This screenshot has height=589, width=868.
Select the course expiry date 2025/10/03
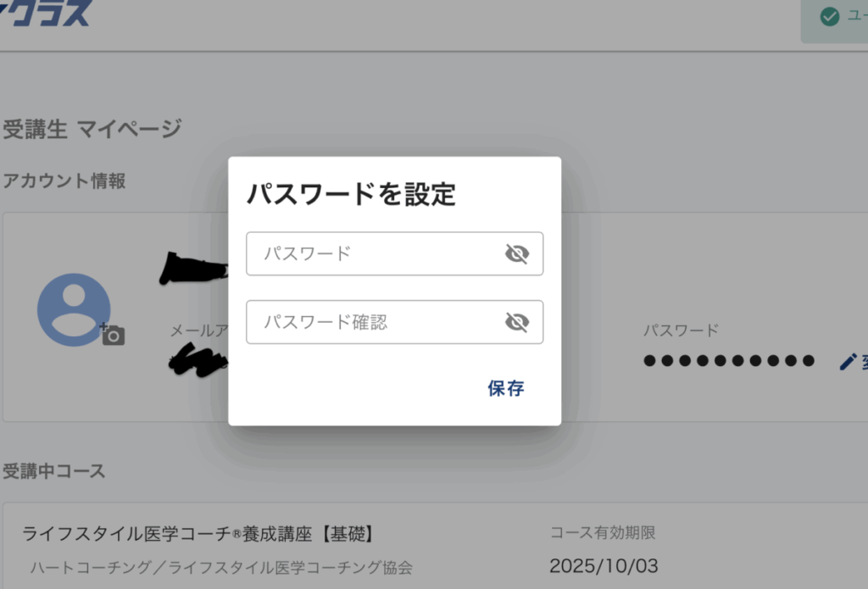click(x=603, y=565)
